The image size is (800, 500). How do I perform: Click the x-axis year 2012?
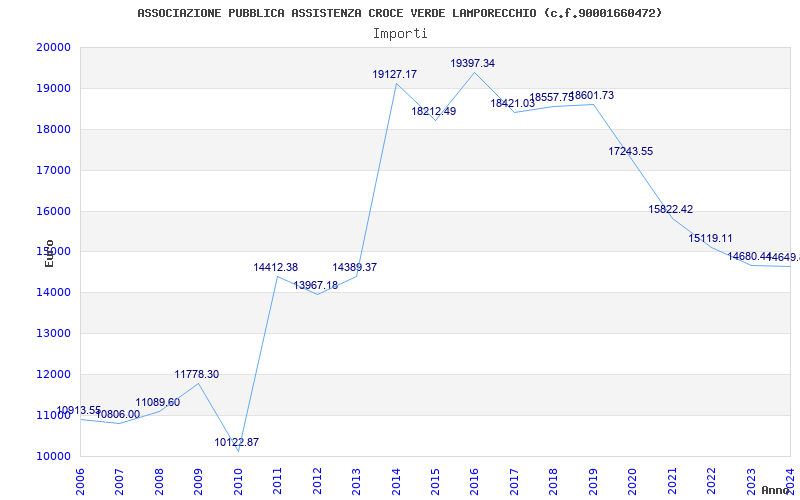[x=317, y=481]
